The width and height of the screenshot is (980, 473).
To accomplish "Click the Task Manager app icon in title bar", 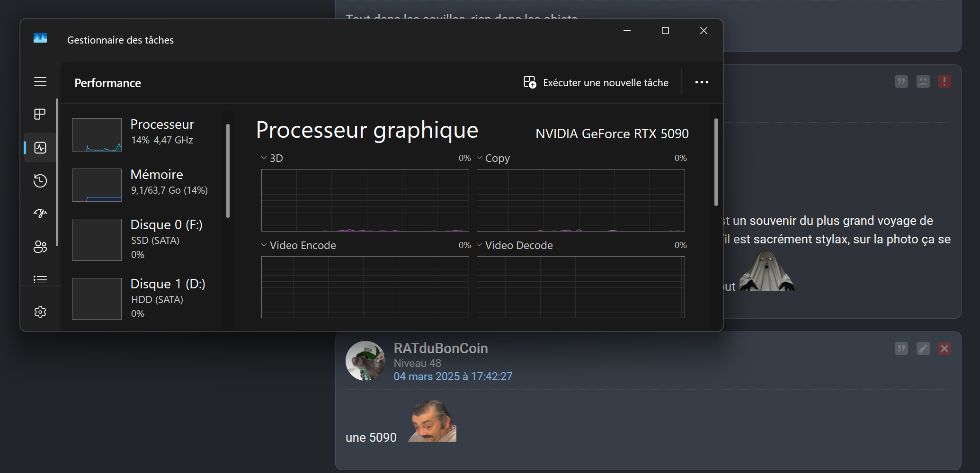I will tap(40, 38).
